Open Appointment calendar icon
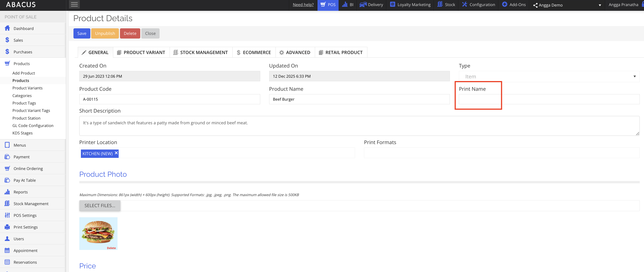 coord(7,250)
